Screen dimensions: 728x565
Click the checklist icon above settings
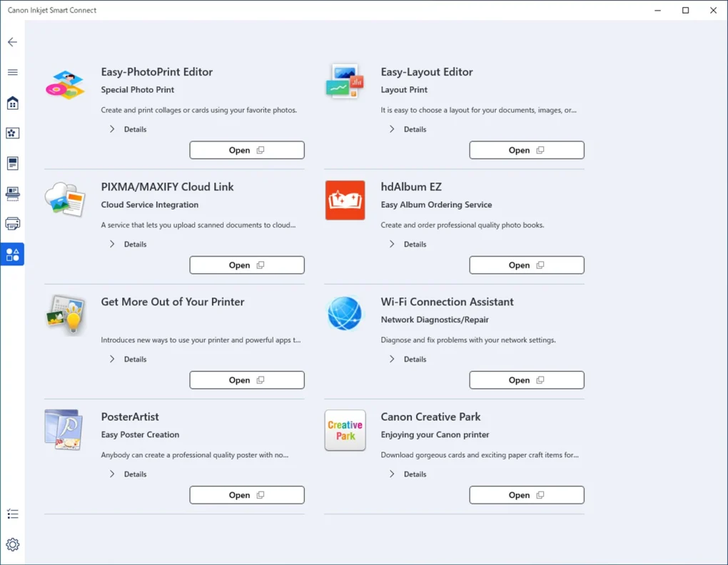12,514
